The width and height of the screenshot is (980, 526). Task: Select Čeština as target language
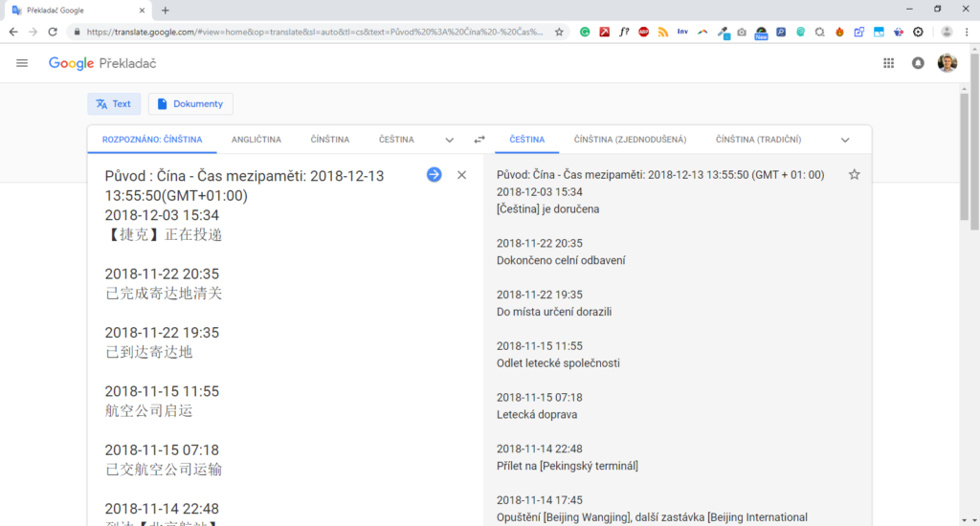(x=527, y=140)
